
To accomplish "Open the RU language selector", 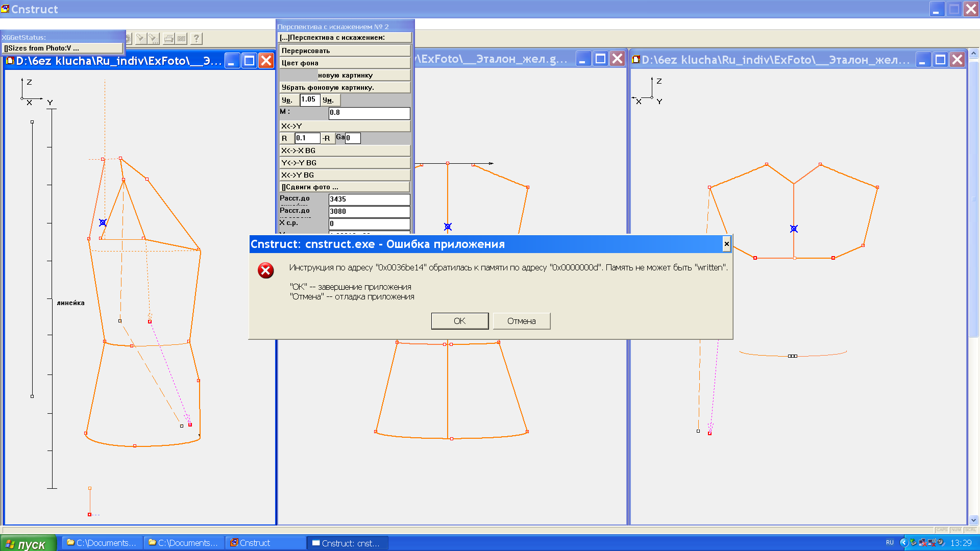I will pyautogui.click(x=890, y=542).
